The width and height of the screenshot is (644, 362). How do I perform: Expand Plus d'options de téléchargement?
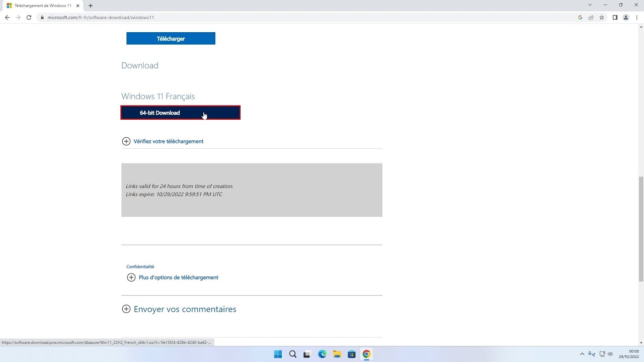(x=173, y=278)
